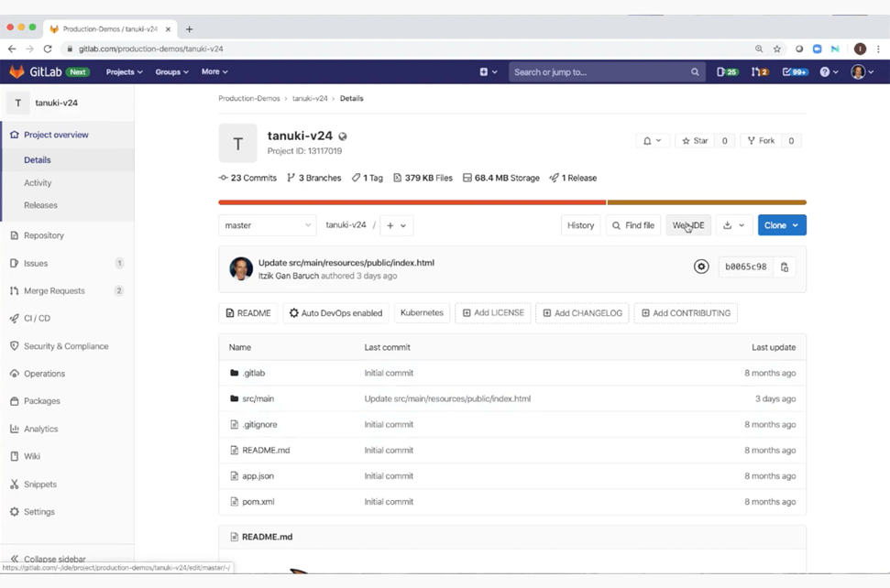Open the Projects menu in the top bar
890x588 pixels.
pos(124,71)
